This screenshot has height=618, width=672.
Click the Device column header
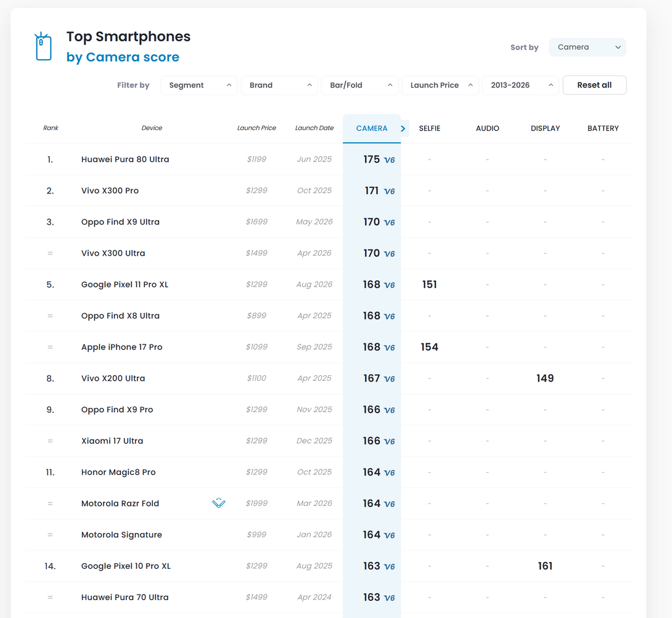tap(152, 128)
